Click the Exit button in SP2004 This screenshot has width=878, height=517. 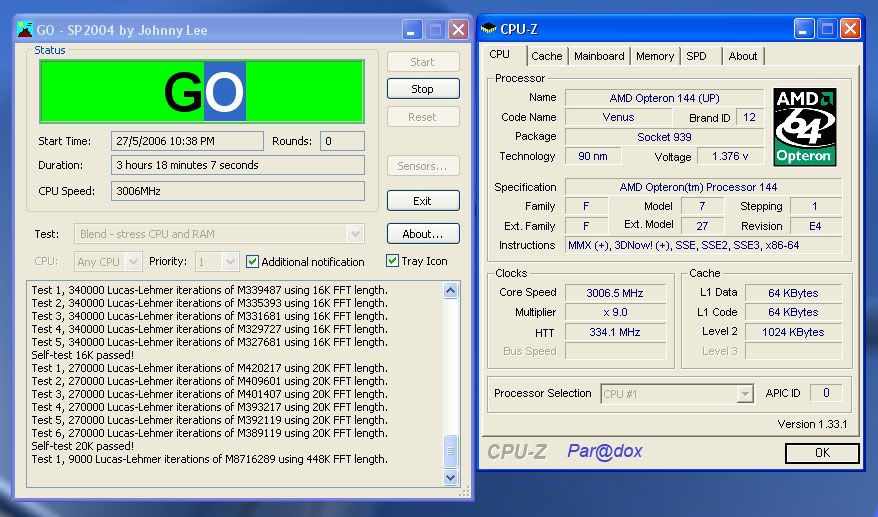[x=423, y=201]
